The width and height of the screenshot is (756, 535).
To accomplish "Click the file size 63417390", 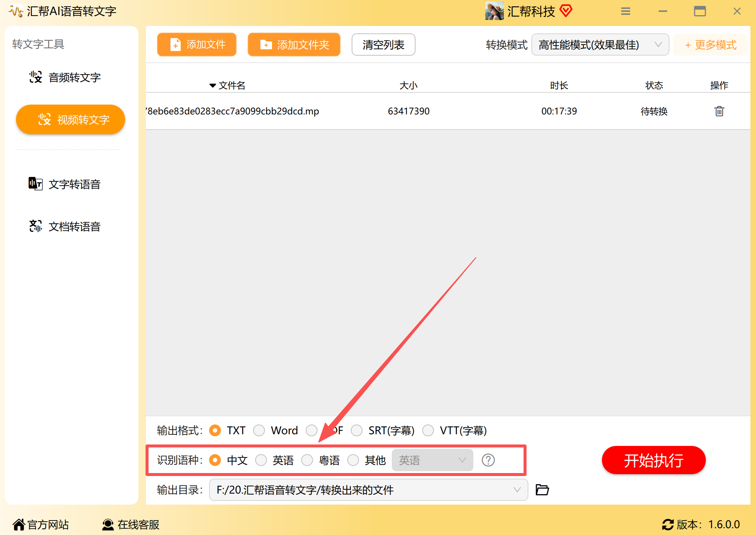I will click(x=408, y=111).
